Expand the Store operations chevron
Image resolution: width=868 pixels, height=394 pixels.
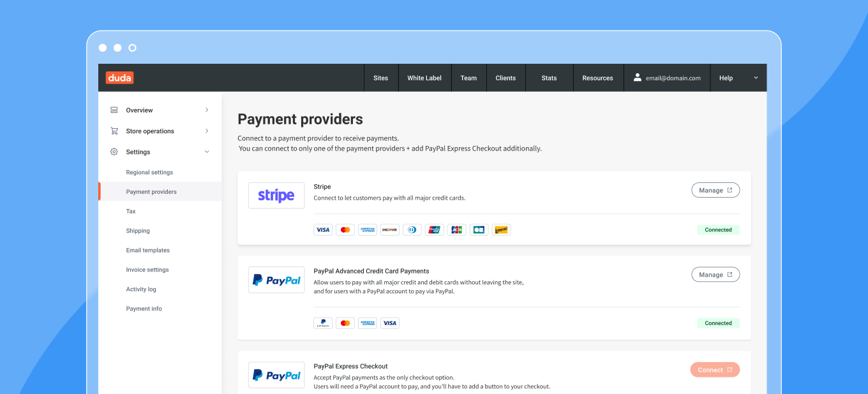pyautogui.click(x=207, y=131)
